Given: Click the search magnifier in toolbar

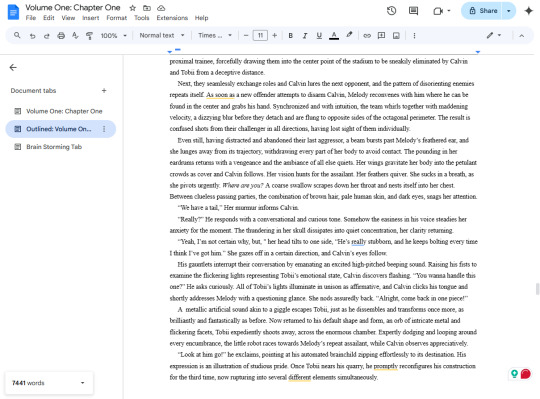Looking at the screenshot, I should (x=17, y=35).
